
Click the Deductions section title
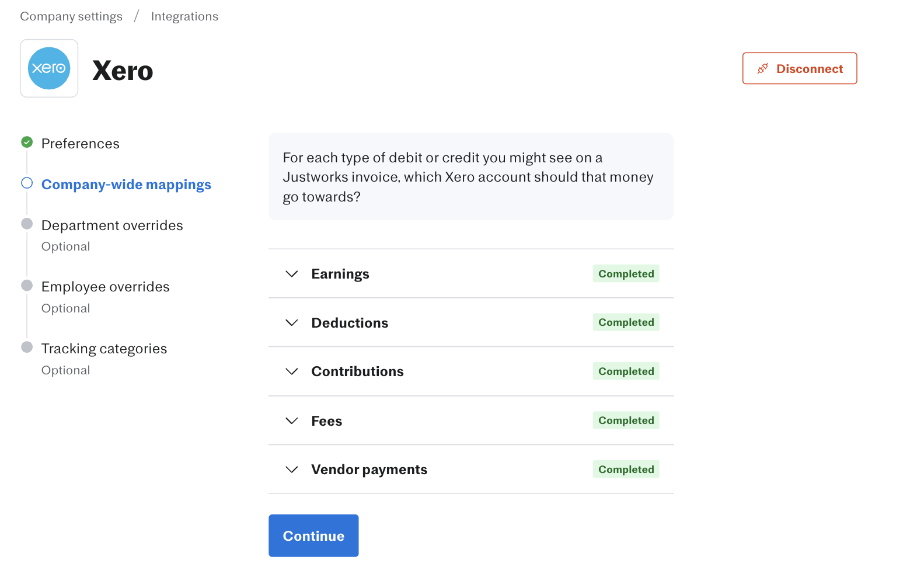coord(350,323)
